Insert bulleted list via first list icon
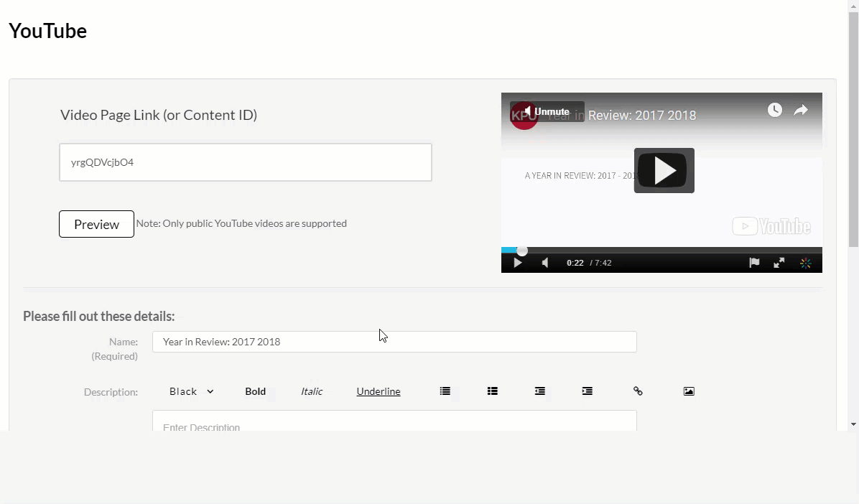The width and height of the screenshot is (859, 504). point(445,391)
